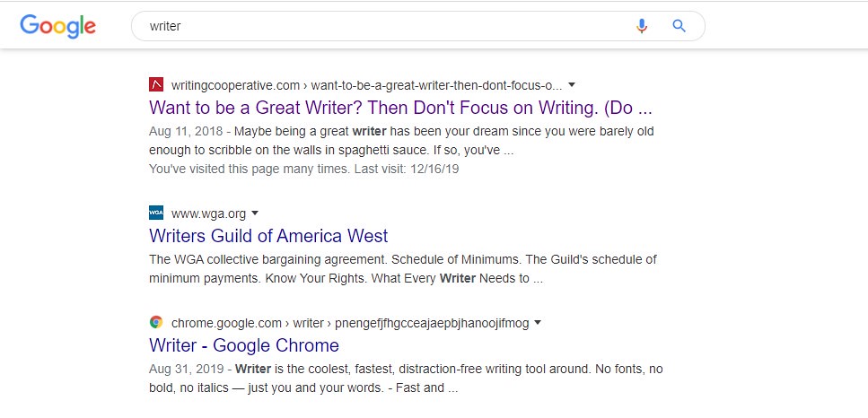Click the writingcooperative.com red favicon
The width and height of the screenshot is (868, 418).
pos(156,84)
